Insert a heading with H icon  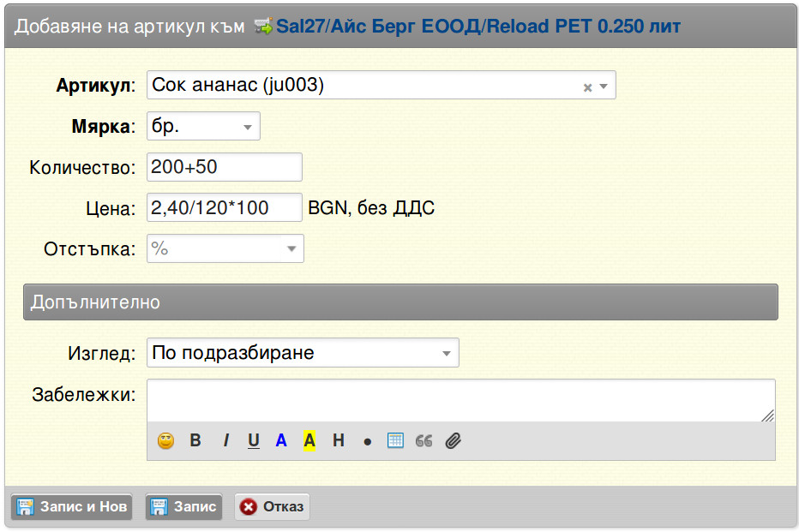tap(339, 440)
